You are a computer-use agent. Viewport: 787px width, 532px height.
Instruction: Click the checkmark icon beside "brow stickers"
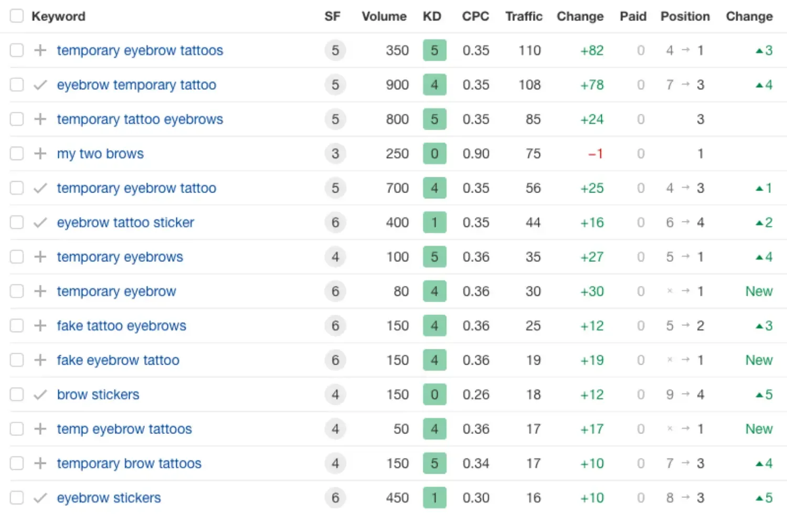point(40,394)
